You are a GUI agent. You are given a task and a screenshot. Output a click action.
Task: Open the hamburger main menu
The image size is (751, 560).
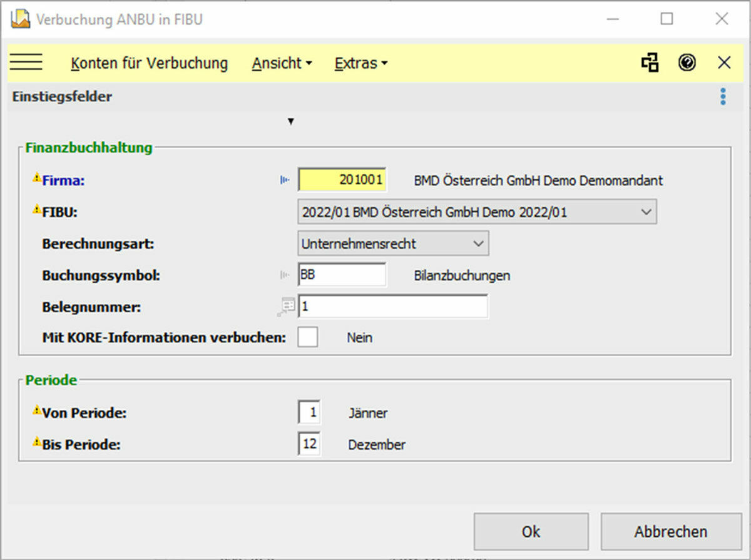pyautogui.click(x=26, y=63)
